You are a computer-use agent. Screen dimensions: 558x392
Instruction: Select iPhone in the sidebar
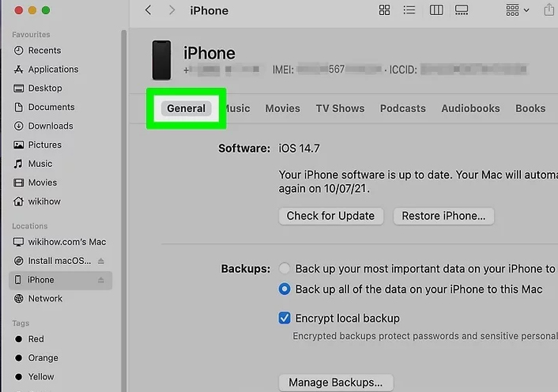(x=61, y=280)
